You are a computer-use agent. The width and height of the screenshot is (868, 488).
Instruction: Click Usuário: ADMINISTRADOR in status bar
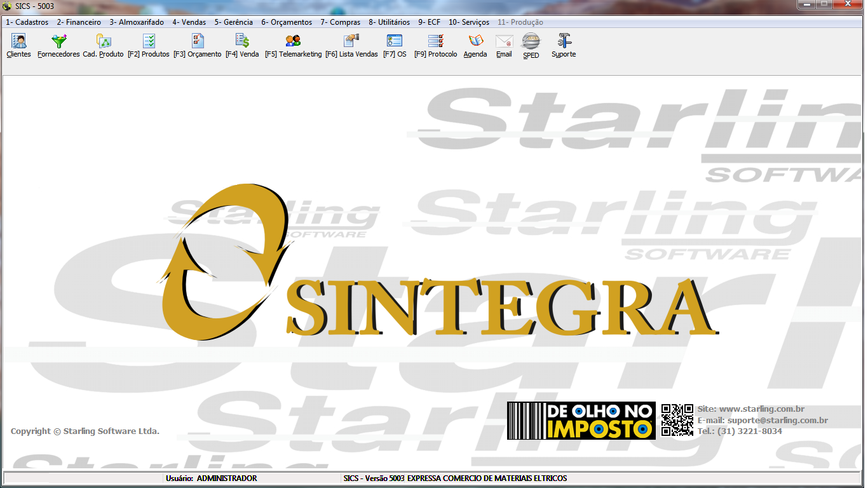click(211, 478)
